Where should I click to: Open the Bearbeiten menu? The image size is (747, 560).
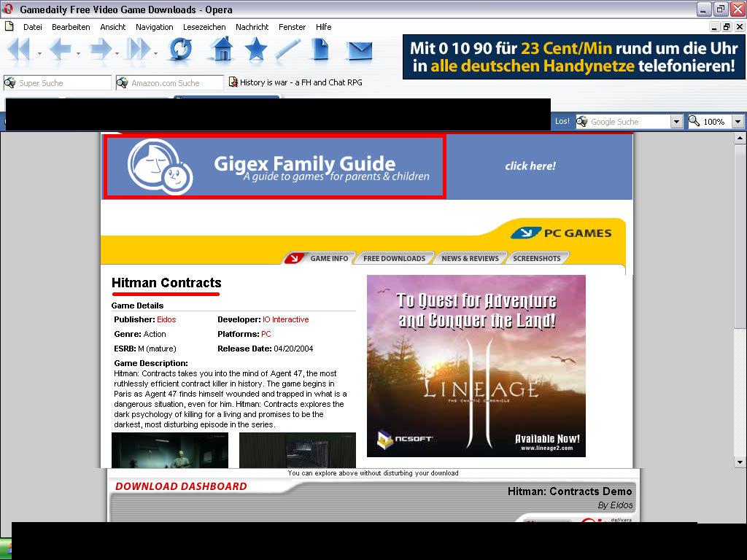point(71,27)
